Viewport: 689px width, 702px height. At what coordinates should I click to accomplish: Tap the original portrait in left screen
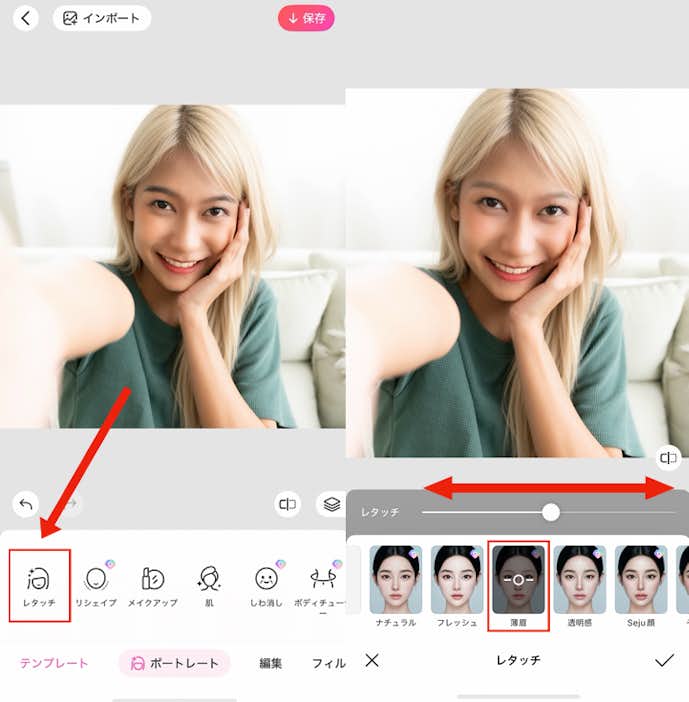click(x=172, y=266)
